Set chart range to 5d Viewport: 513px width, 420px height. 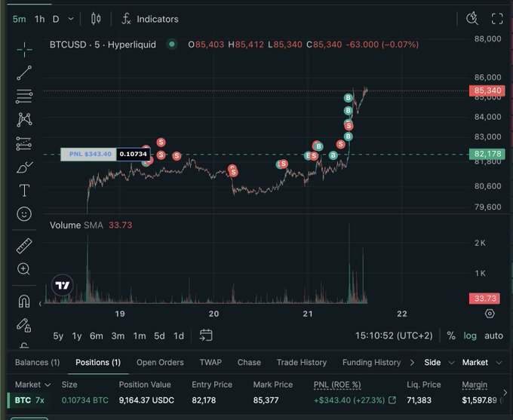click(159, 336)
